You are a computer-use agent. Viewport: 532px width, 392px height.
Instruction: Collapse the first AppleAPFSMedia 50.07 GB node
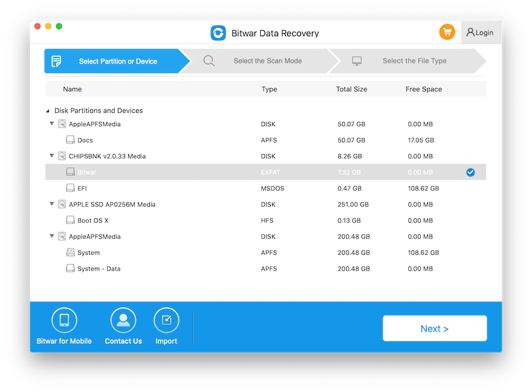51,124
